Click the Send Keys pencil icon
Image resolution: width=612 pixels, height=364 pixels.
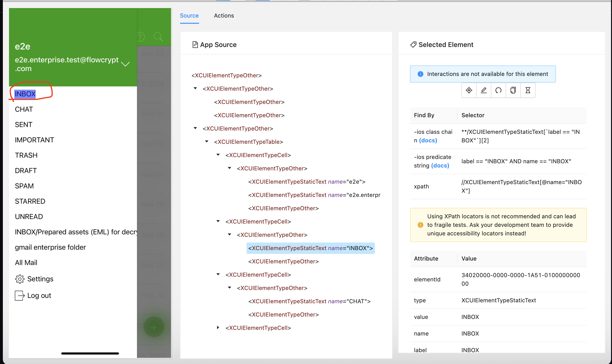tap(483, 90)
